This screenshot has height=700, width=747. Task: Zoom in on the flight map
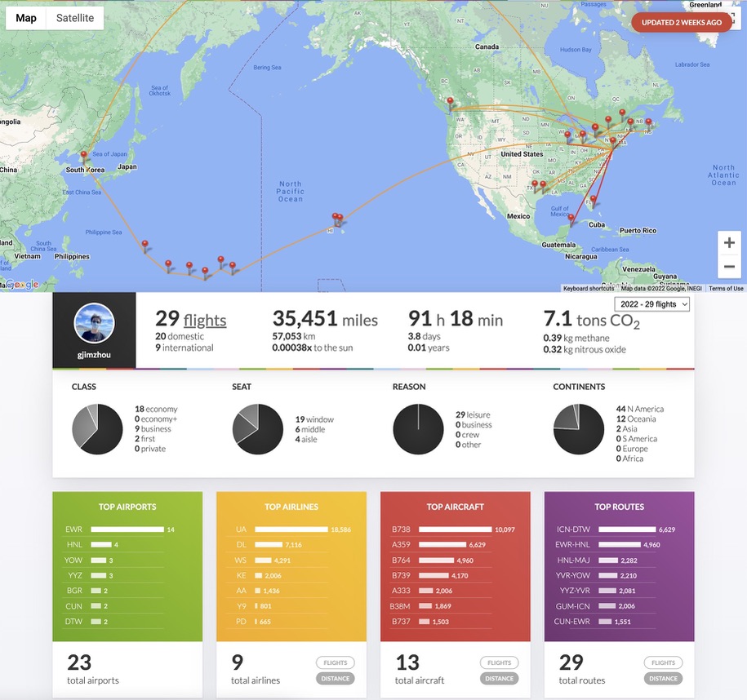tap(729, 243)
